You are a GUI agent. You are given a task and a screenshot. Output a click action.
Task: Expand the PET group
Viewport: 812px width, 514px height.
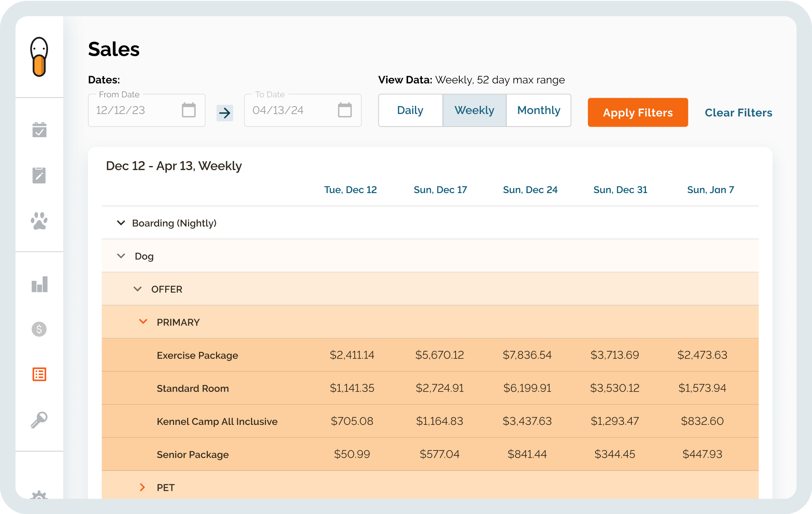[142, 487]
